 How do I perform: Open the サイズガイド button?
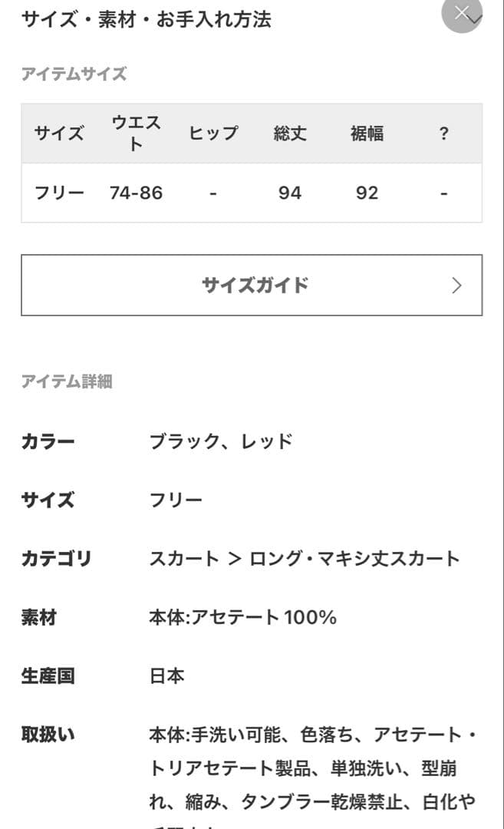[x=252, y=285]
